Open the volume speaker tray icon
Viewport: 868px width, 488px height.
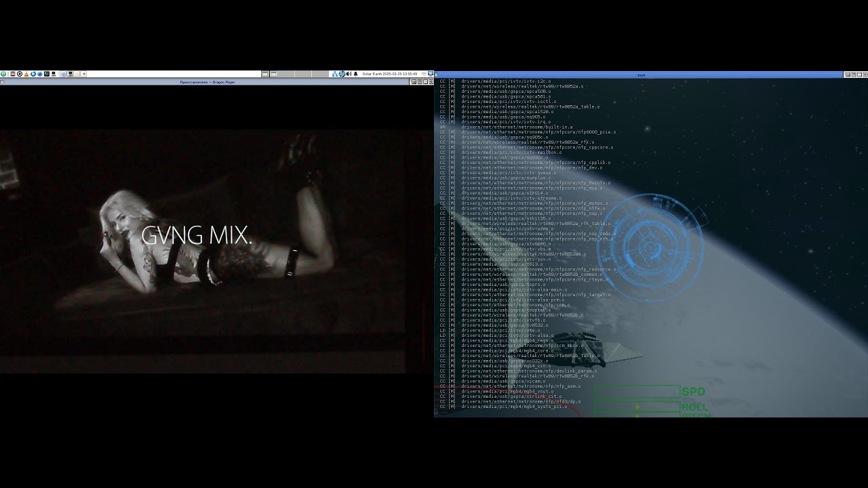(349, 74)
